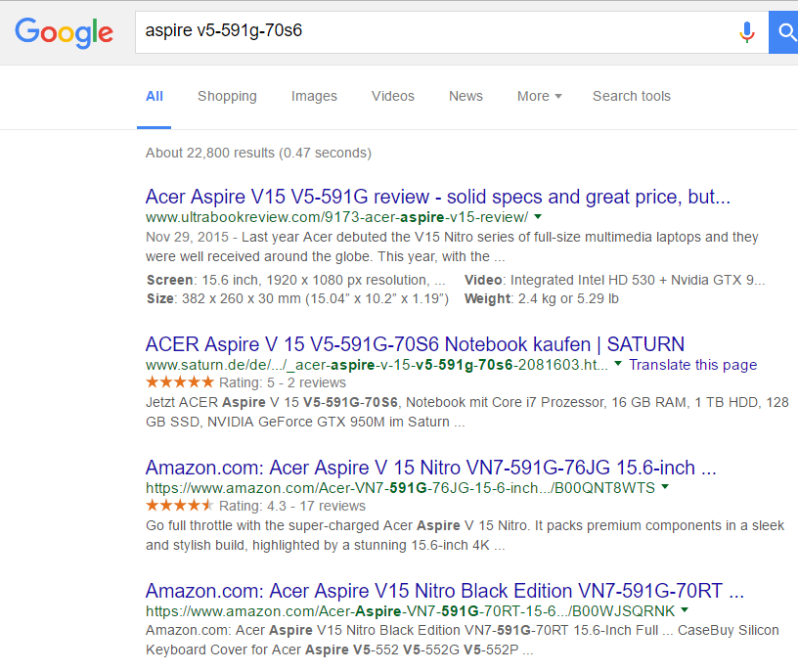Expand dropdown arrow beside Amazon VN7-591G-76JG URL
798x672 pixels.
pos(665,487)
